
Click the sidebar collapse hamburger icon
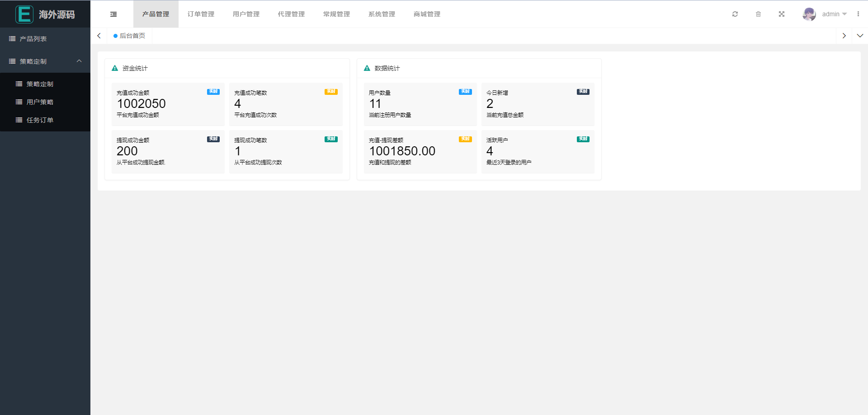(113, 14)
